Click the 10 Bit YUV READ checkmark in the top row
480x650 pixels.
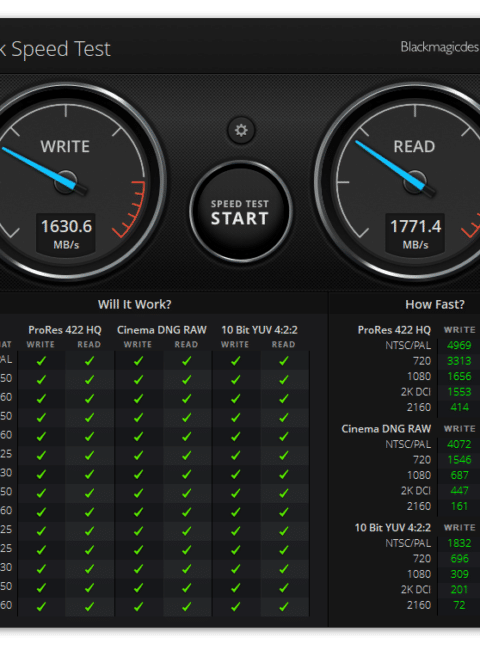pos(284,361)
